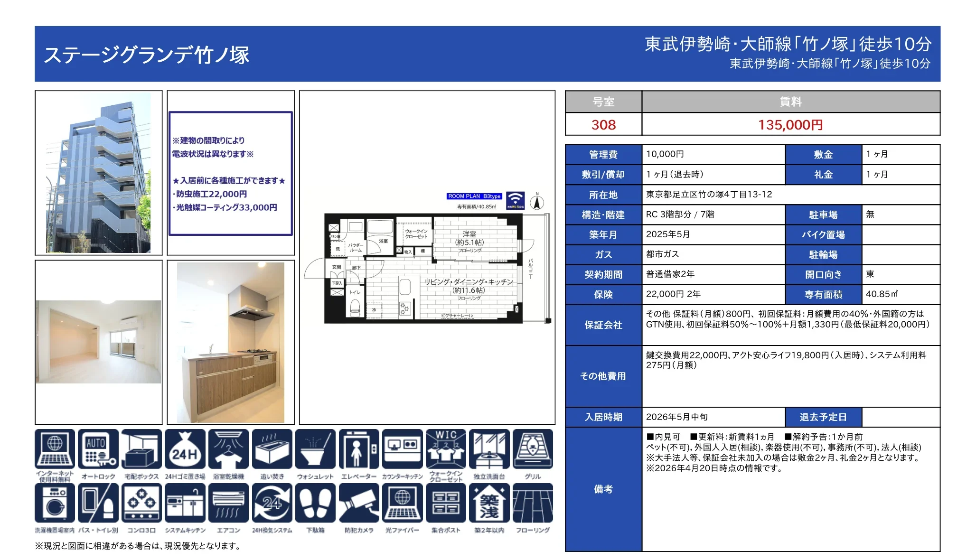Click the Wi-Fi icon above floor plan
976x560 pixels.
[515, 200]
